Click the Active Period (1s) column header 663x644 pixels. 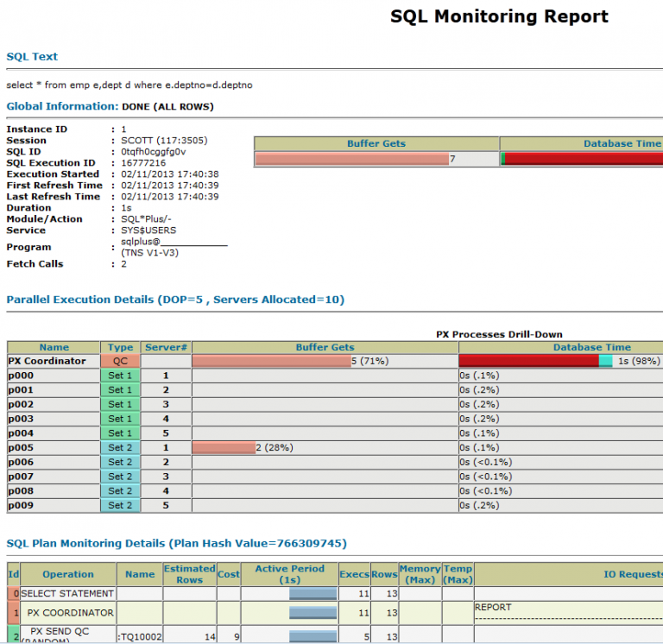(290, 574)
